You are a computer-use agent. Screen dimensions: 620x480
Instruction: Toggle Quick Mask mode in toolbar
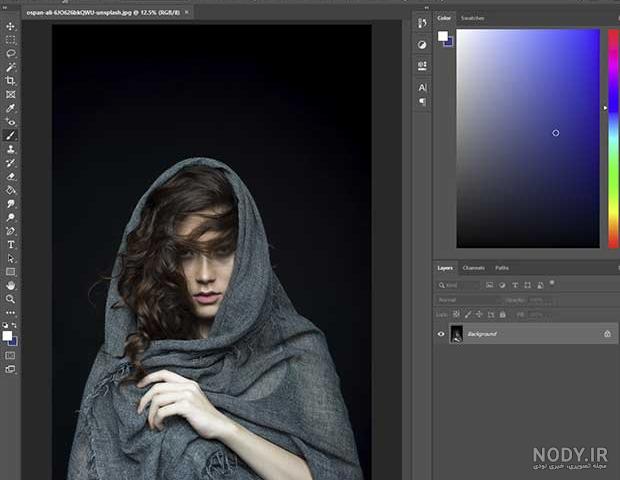point(11,355)
